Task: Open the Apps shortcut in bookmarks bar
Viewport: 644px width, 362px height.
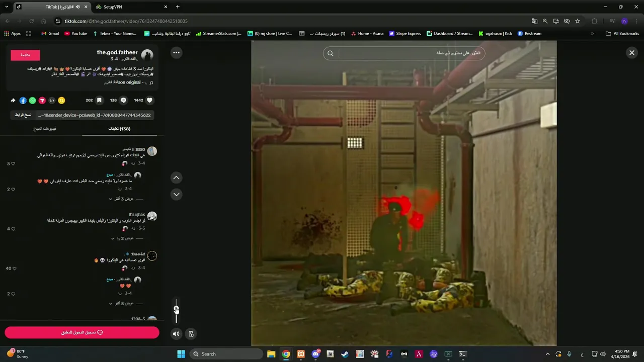Action: 13,34
